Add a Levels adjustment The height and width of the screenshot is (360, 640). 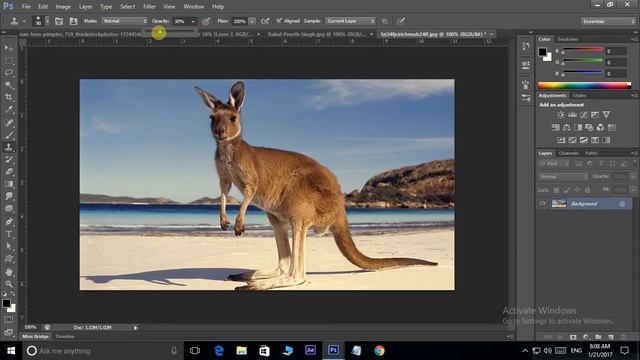tap(572, 115)
